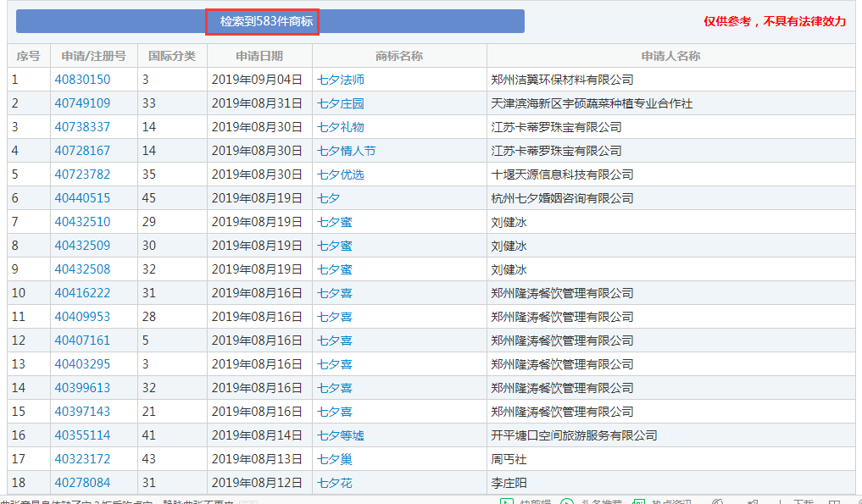Click the 申请日期 column header
Image resolution: width=862 pixels, height=504 pixels.
(259, 56)
